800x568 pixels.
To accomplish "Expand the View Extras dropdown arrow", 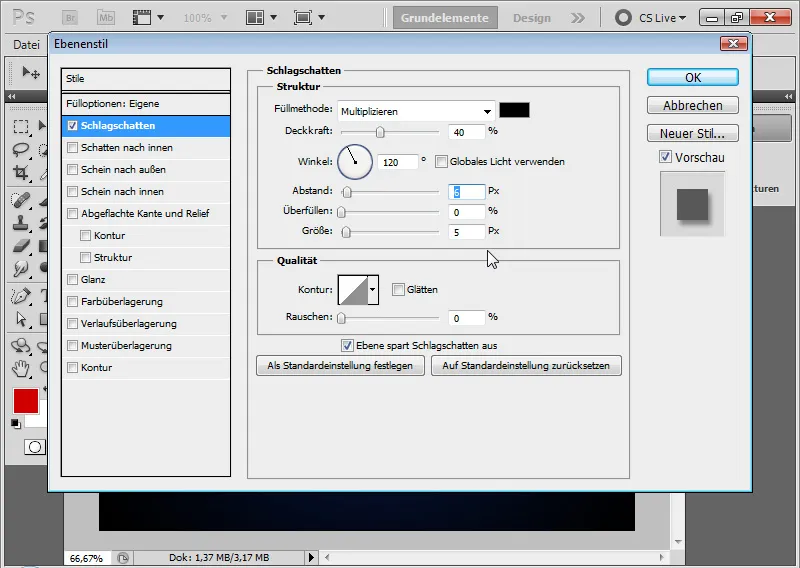I will [x=160, y=18].
